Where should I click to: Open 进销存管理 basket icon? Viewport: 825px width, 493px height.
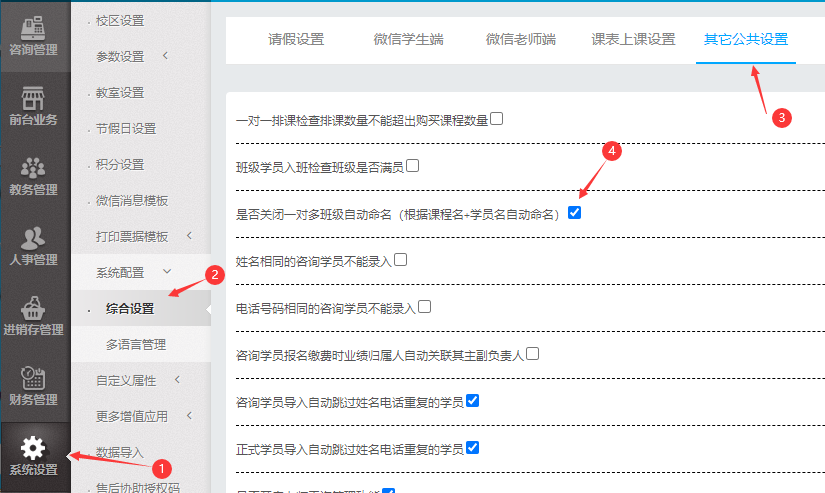click(x=33, y=308)
